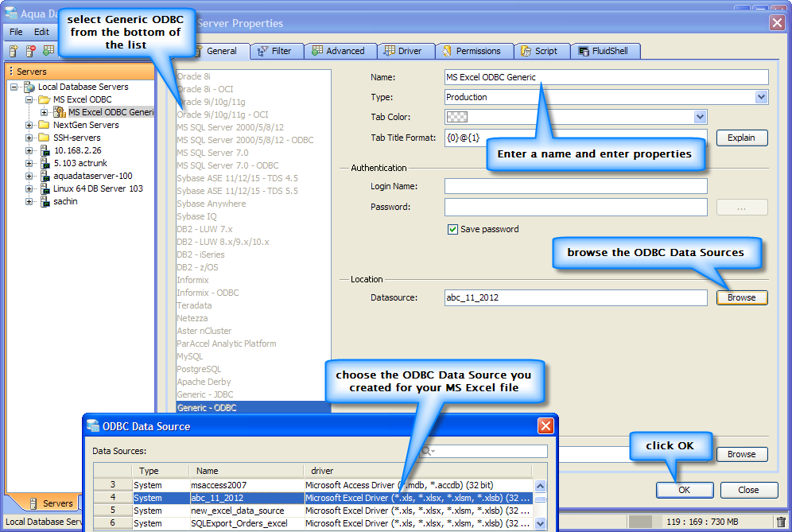Click the aquadataserver-100 server icon
The width and height of the screenshot is (792, 532).
point(45,176)
